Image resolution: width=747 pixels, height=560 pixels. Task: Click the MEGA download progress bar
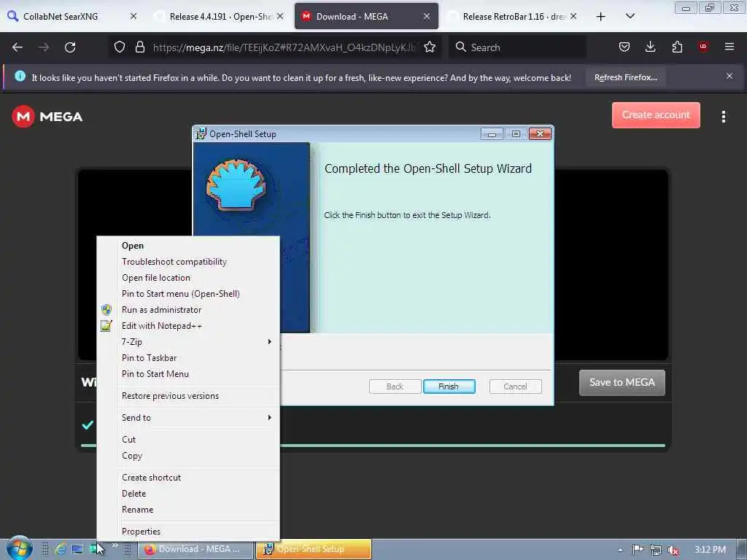(x=373, y=446)
